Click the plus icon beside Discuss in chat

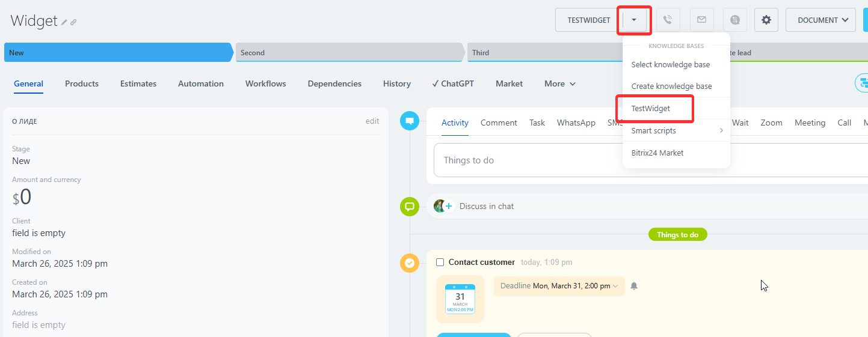tap(449, 206)
